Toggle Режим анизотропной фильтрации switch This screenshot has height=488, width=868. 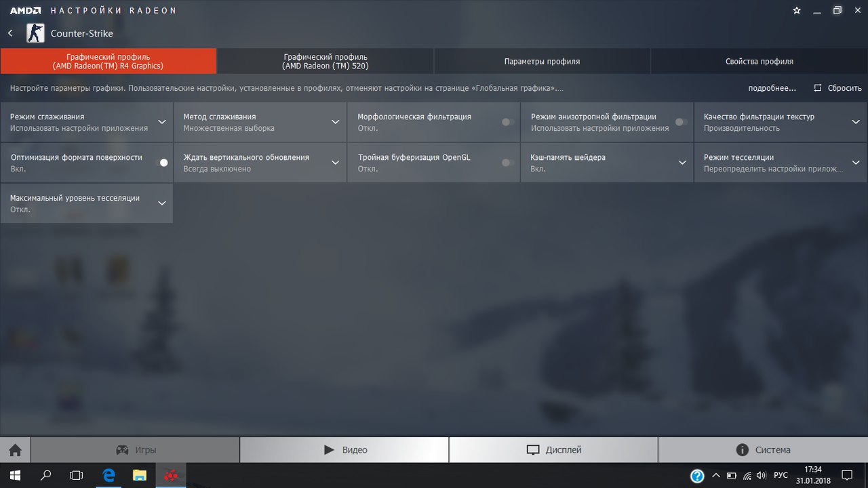coord(681,122)
